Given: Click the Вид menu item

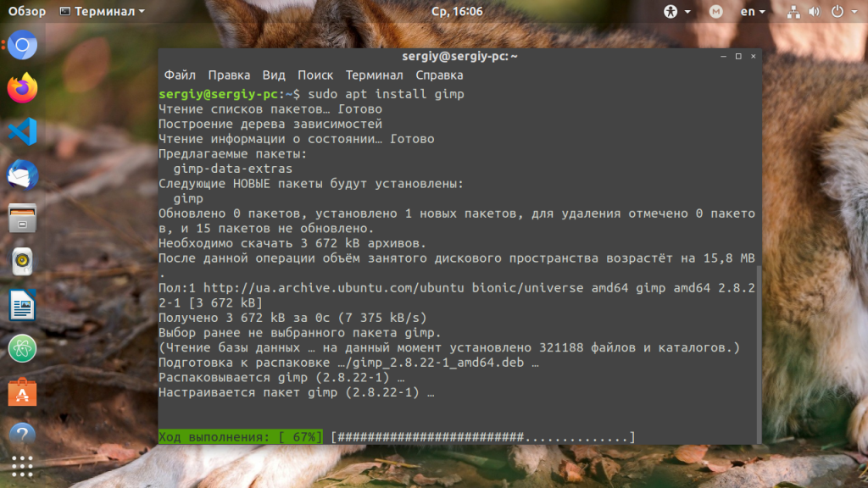Looking at the screenshot, I should (274, 75).
